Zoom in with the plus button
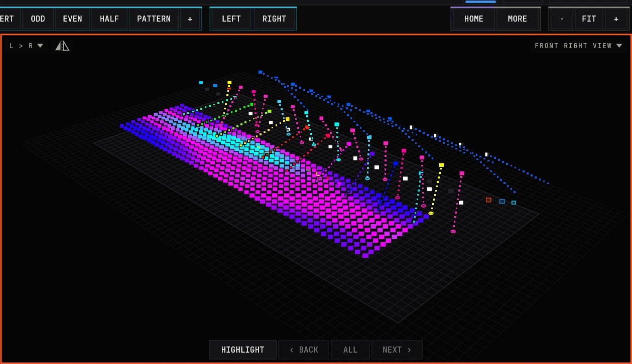The width and height of the screenshot is (632, 364). click(616, 19)
